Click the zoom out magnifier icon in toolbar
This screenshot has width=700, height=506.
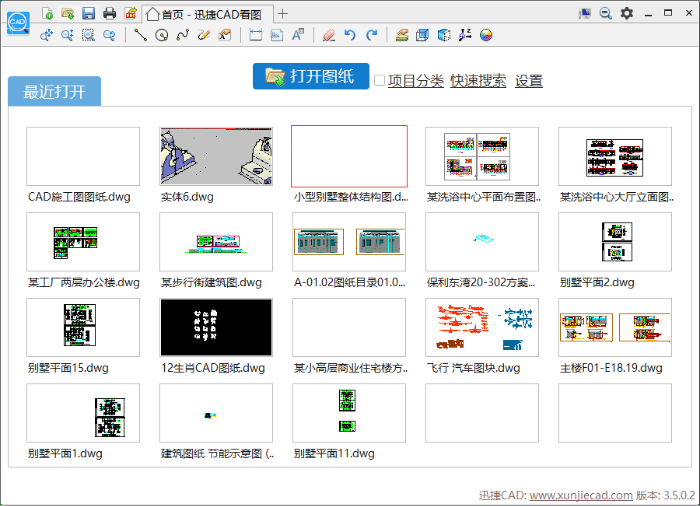click(109, 35)
